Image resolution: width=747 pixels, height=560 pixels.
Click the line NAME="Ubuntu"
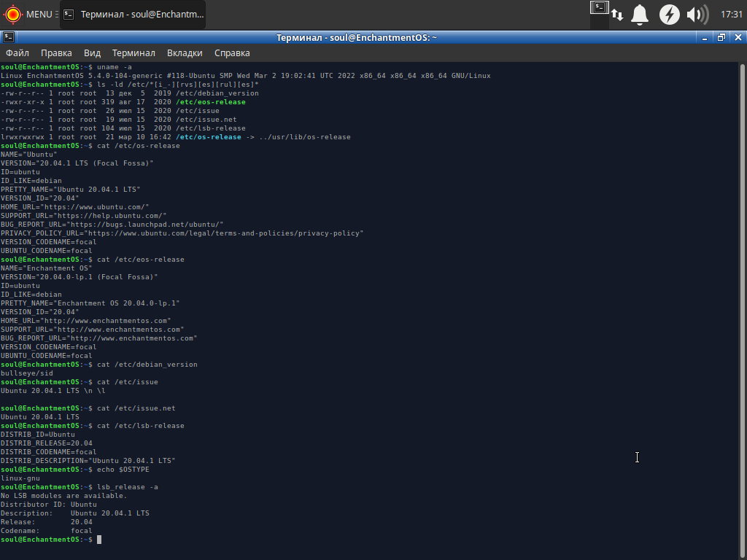click(x=28, y=155)
